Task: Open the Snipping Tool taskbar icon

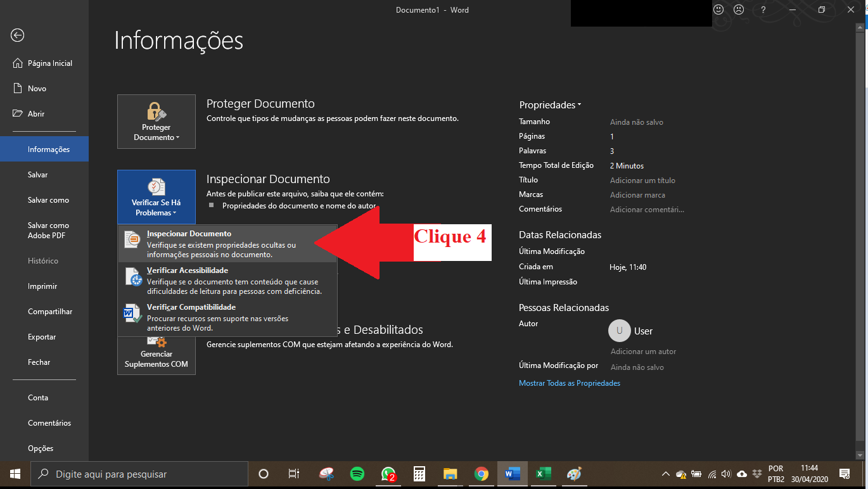Action: [326, 474]
